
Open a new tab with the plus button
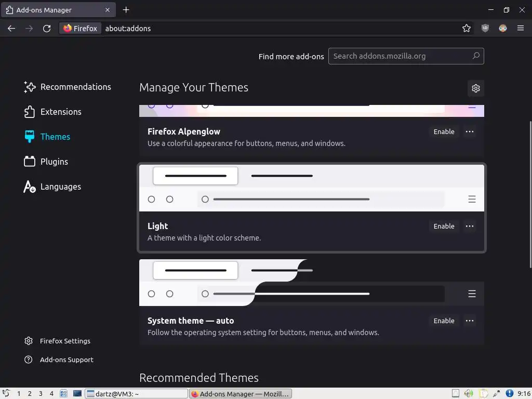pos(126,10)
